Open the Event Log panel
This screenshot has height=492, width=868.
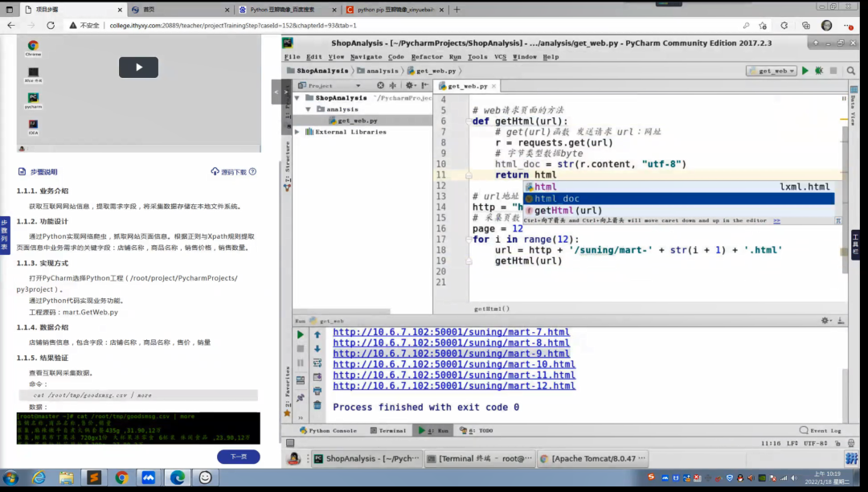[x=821, y=431]
